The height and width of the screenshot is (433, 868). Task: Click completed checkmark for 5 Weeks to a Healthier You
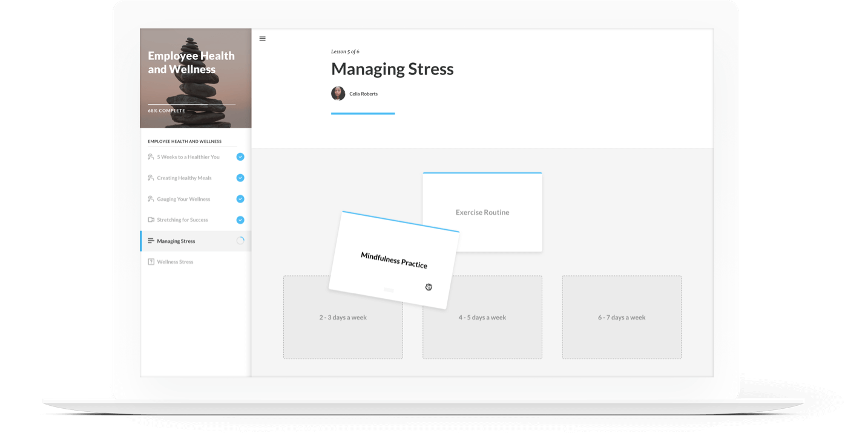pyautogui.click(x=240, y=157)
